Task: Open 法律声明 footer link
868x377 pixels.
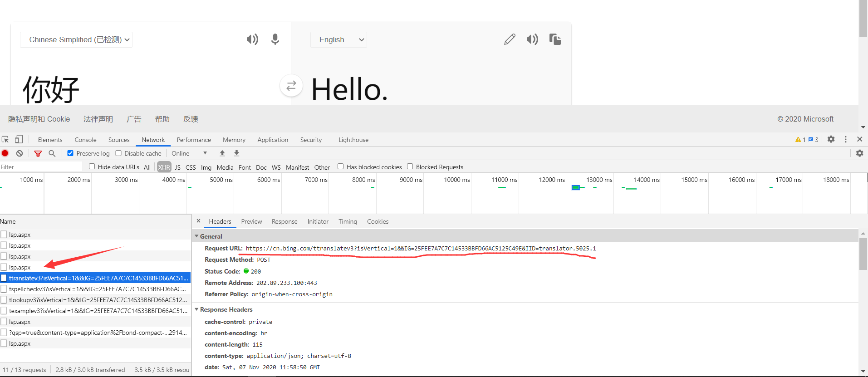Action: [98, 119]
